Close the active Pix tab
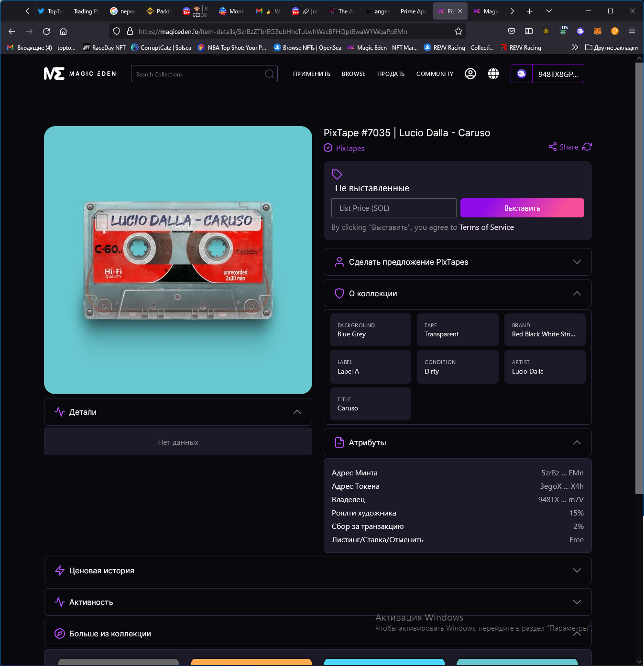Screen dimensions: 644x666 point(460,11)
